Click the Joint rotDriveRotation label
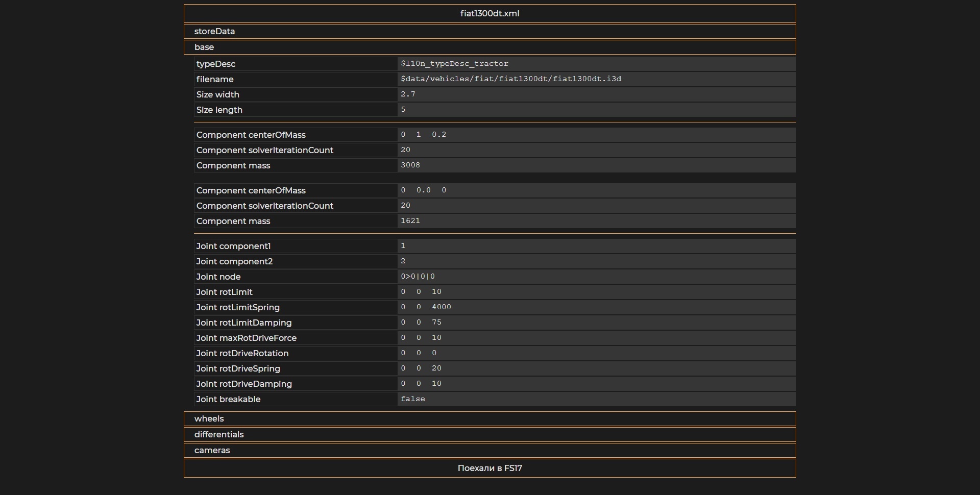Viewport: 980px width, 495px height. point(242,353)
